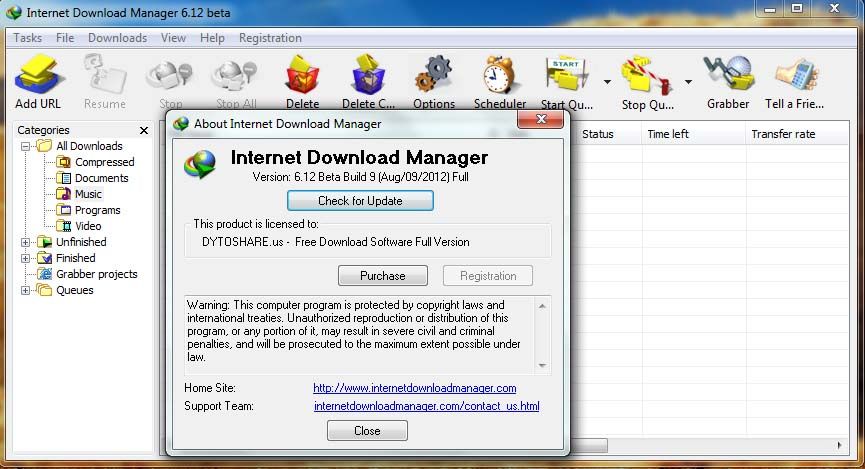Viewport: 865px width, 469px height.
Task: Click the Delete toolbar icon
Action: pos(302,74)
